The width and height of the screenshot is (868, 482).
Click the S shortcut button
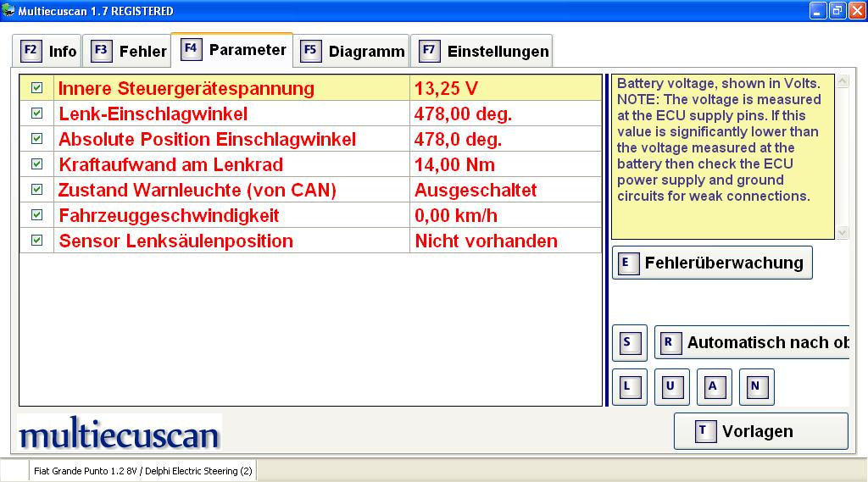(629, 342)
